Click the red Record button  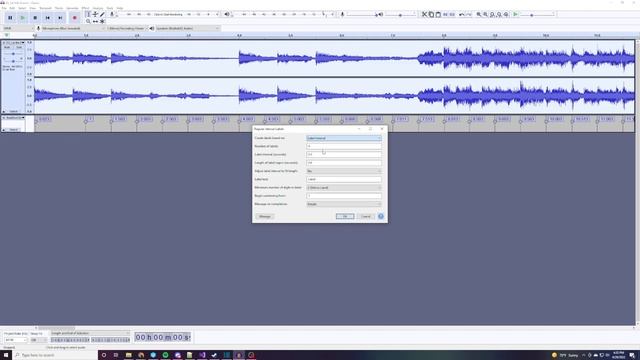74,18
